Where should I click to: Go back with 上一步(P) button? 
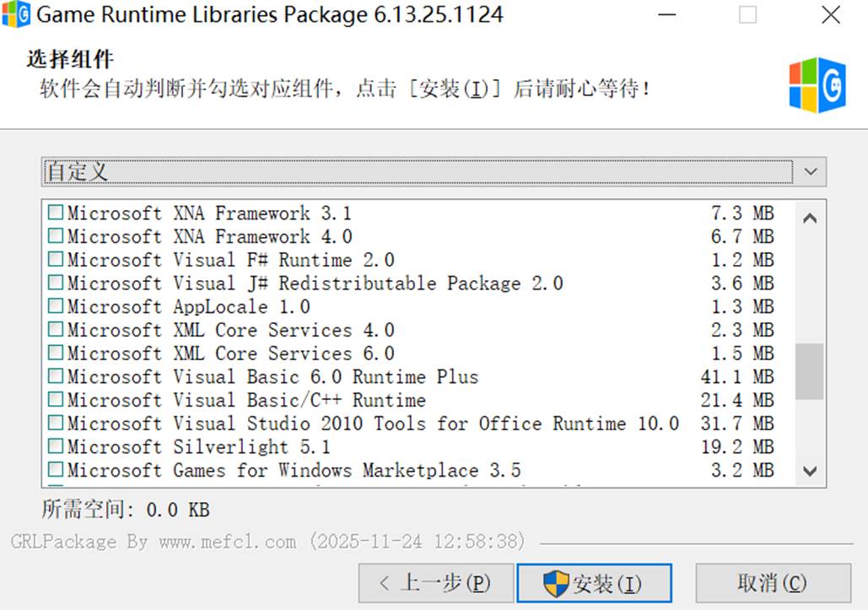[x=435, y=583]
